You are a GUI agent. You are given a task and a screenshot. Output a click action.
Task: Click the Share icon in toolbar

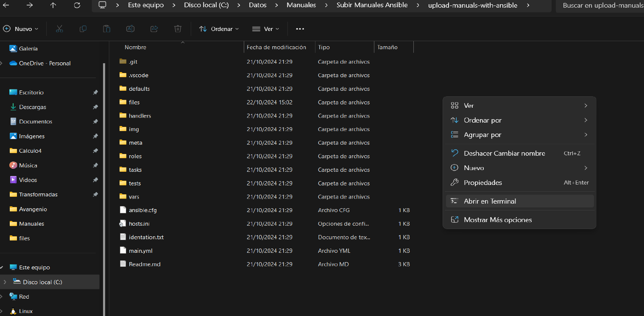pyautogui.click(x=154, y=29)
